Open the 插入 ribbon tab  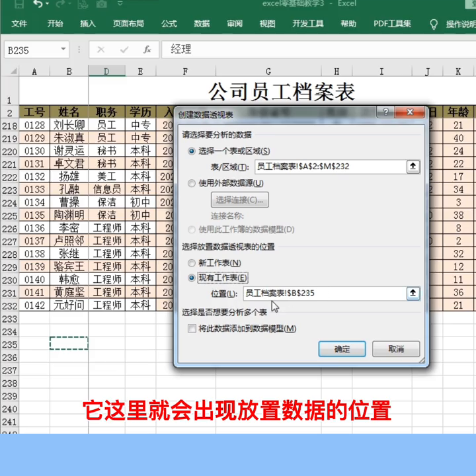(x=88, y=24)
